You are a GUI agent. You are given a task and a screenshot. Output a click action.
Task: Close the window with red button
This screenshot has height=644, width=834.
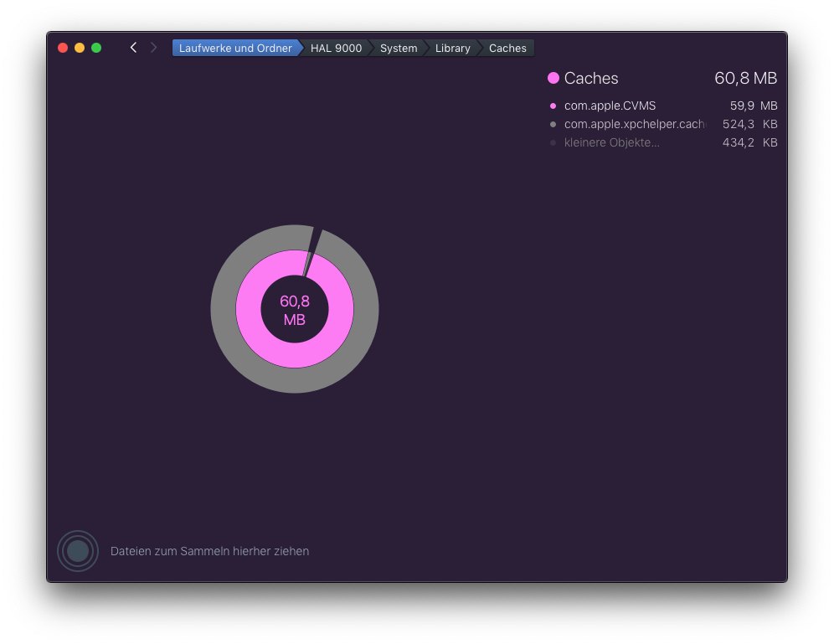click(63, 48)
